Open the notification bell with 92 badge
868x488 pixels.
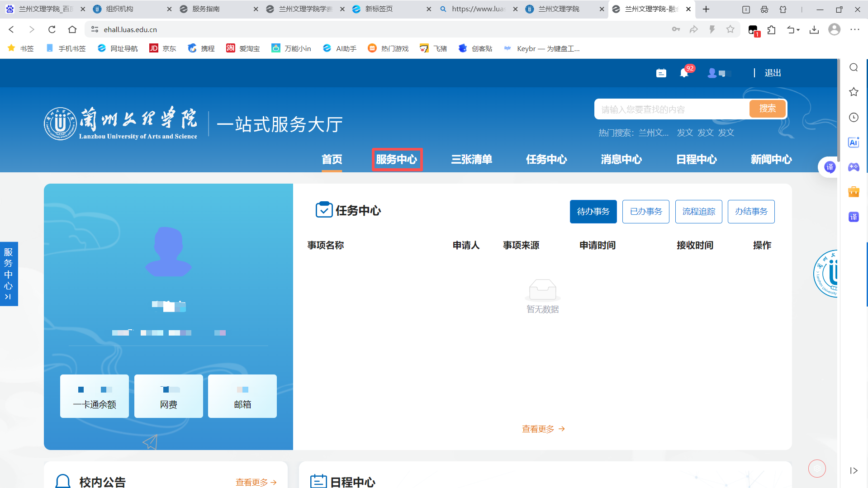point(684,73)
